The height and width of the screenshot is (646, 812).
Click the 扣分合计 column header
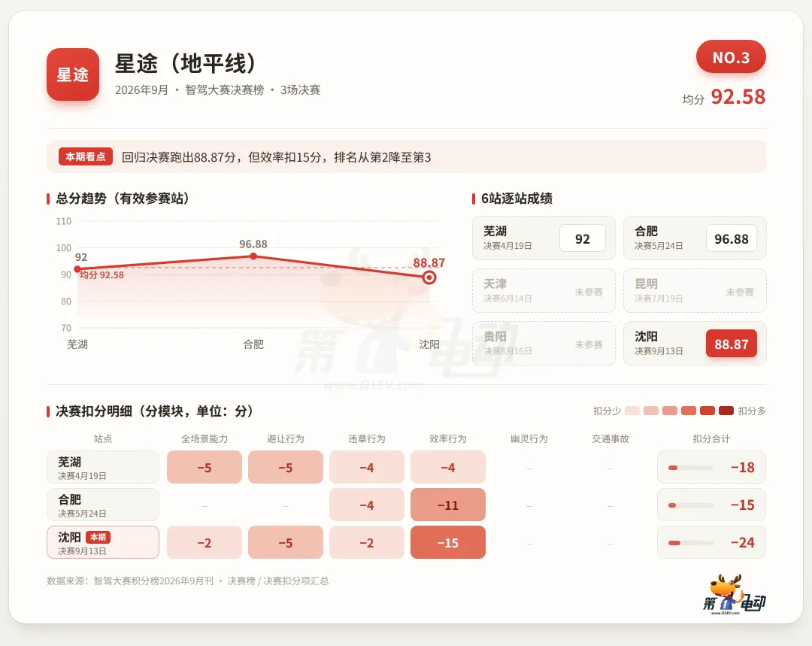711,438
